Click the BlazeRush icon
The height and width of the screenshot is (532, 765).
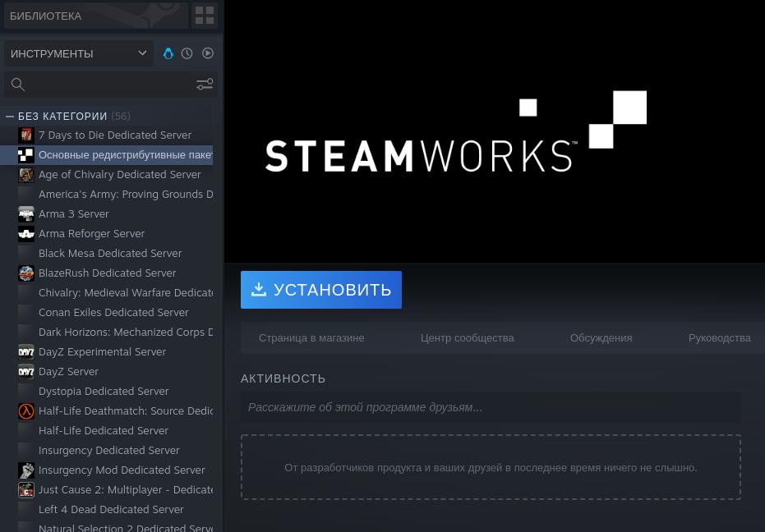click(x=25, y=273)
